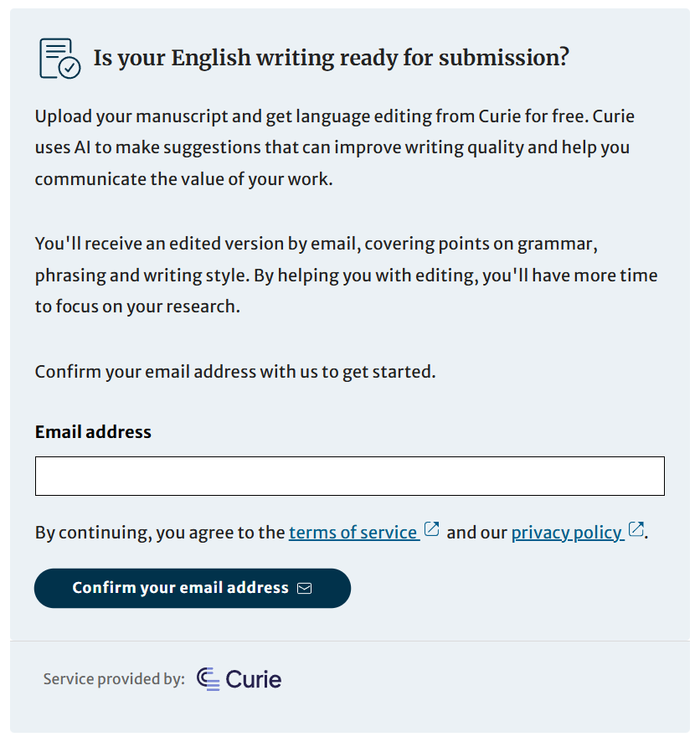The image size is (700, 742).
Task: Click the heading about English writing submission
Action: [331, 58]
